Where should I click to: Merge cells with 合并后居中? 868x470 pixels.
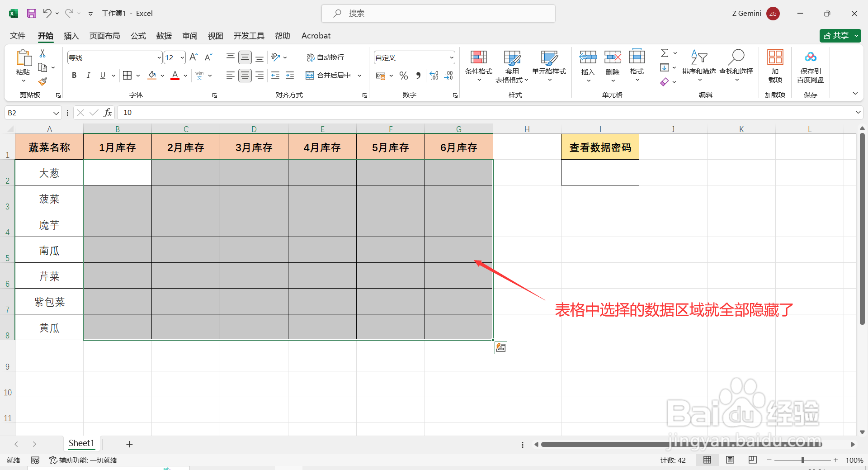(x=329, y=76)
